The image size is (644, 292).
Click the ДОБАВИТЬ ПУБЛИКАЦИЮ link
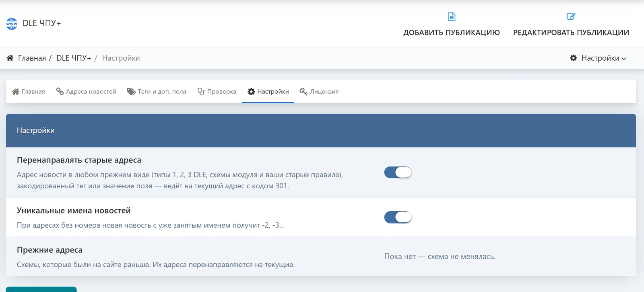click(452, 33)
